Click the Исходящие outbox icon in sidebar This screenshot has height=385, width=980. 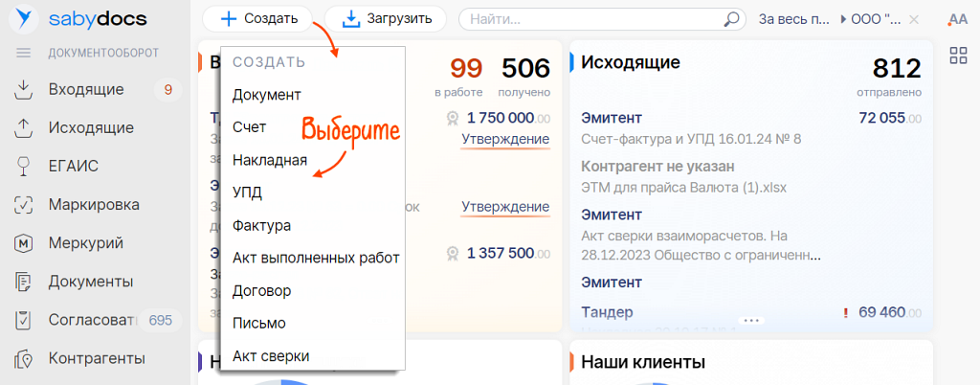pyautogui.click(x=23, y=127)
